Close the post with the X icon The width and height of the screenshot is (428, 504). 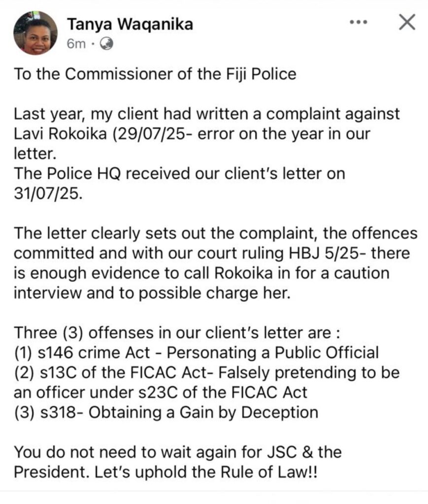pos(407,23)
